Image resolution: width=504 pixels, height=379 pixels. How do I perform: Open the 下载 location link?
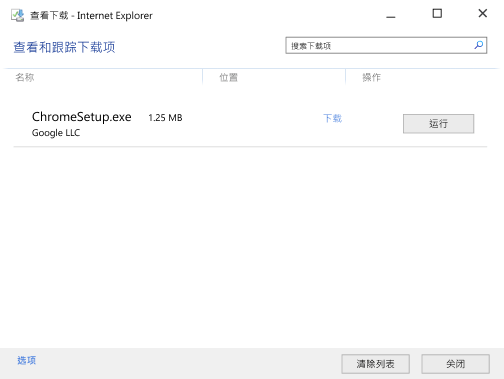click(x=332, y=118)
